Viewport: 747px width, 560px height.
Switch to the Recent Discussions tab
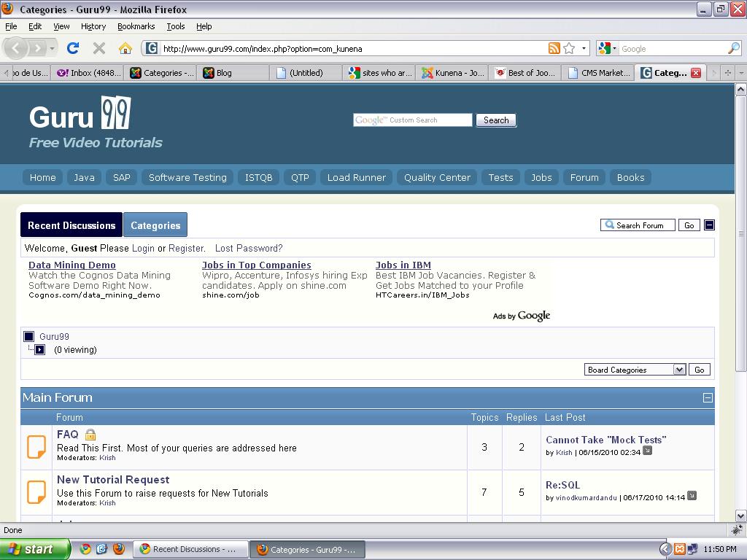pyautogui.click(x=71, y=225)
